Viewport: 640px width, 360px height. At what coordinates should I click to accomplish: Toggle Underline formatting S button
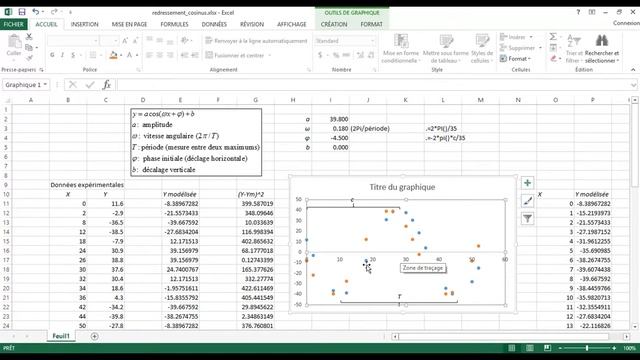click(x=73, y=55)
